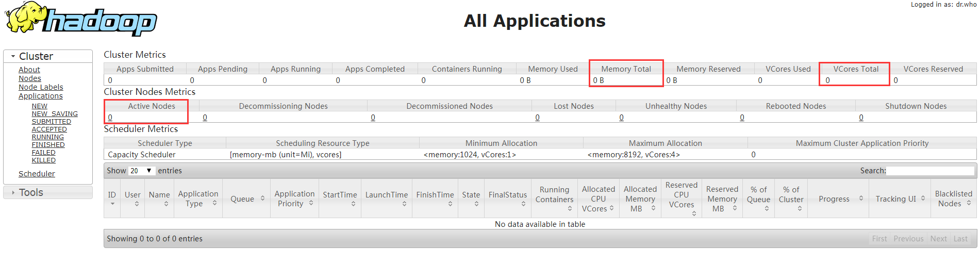Sort table by ID column arrow
The image size is (980, 280).
(112, 204)
